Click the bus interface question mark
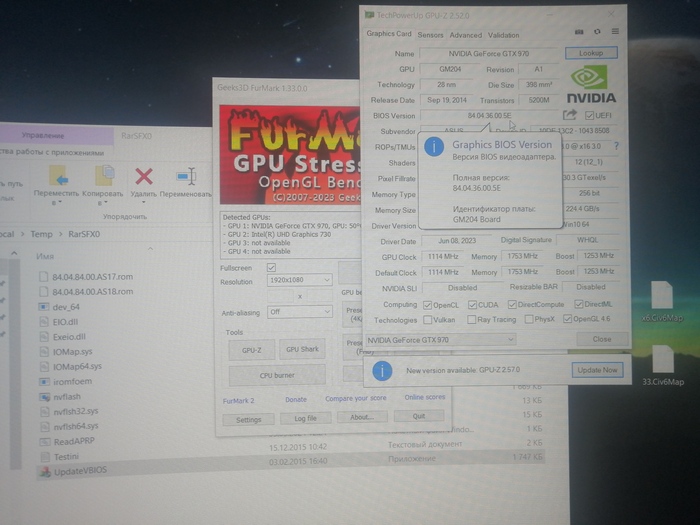Screen dimensions: 700x525 617,146
